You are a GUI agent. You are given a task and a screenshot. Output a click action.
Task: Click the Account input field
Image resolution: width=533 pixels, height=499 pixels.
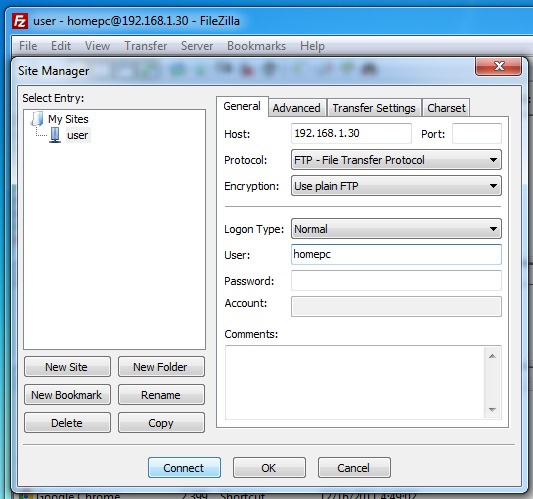coord(396,307)
